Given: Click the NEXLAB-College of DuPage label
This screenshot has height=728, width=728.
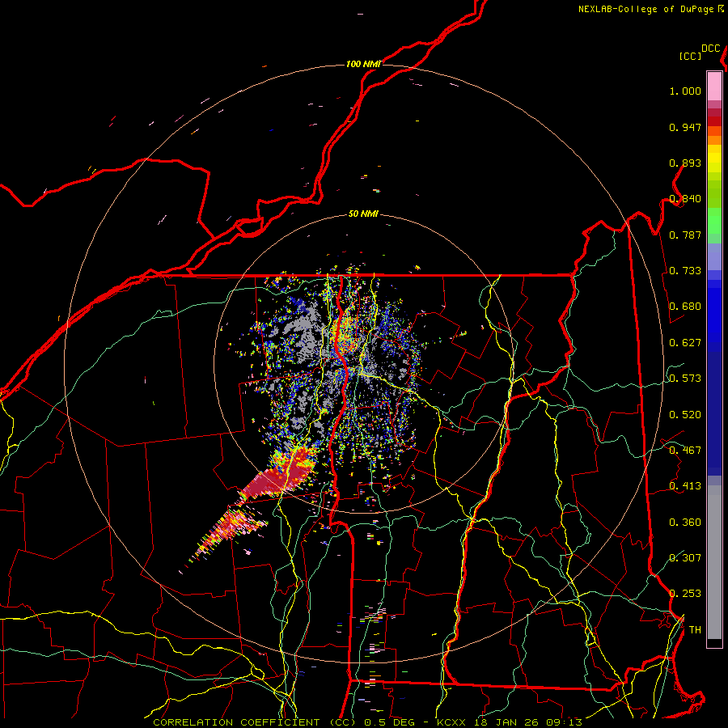Looking at the screenshot, I should click(645, 9).
